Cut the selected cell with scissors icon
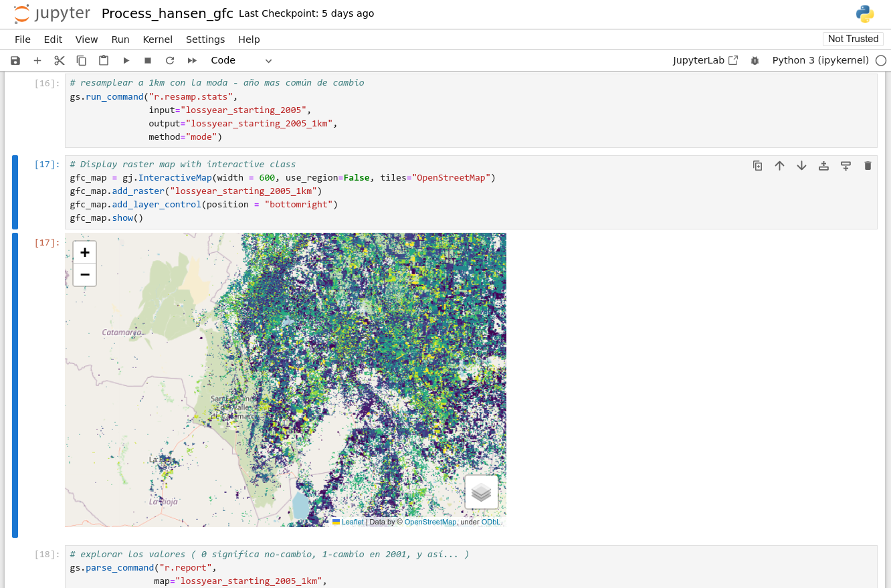The height and width of the screenshot is (588, 891). pyautogui.click(x=60, y=60)
